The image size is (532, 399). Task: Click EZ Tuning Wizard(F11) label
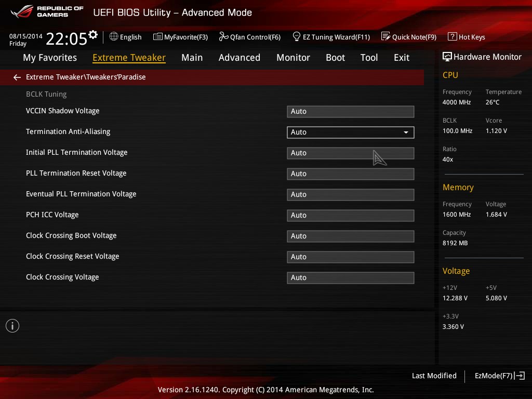pos(336,37)
